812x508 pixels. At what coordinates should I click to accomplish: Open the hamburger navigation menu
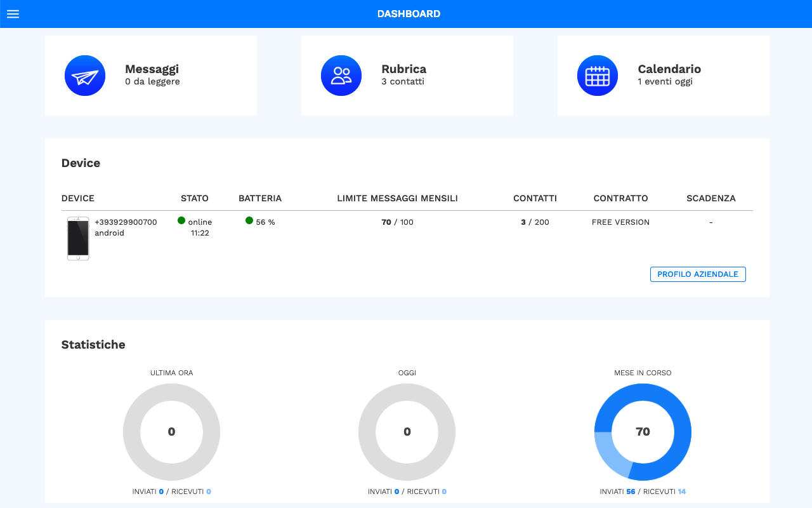tap(13, 14)
